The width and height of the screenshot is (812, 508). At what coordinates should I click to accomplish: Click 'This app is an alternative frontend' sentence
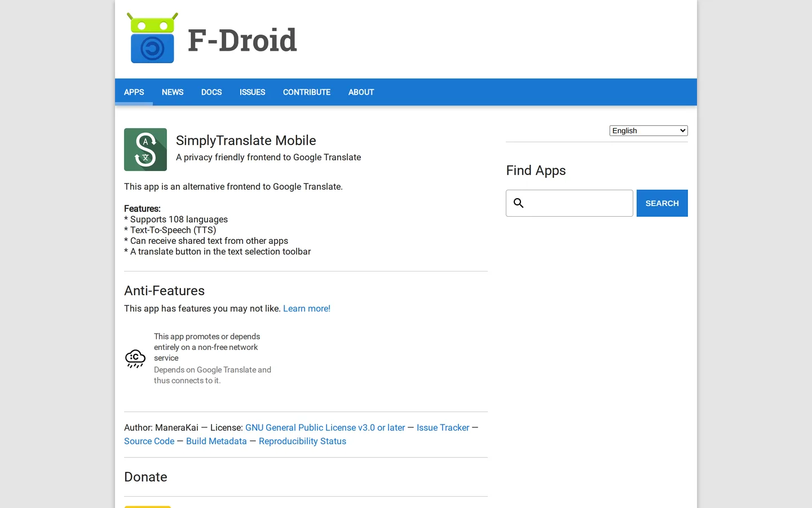(x=233, y=186)
